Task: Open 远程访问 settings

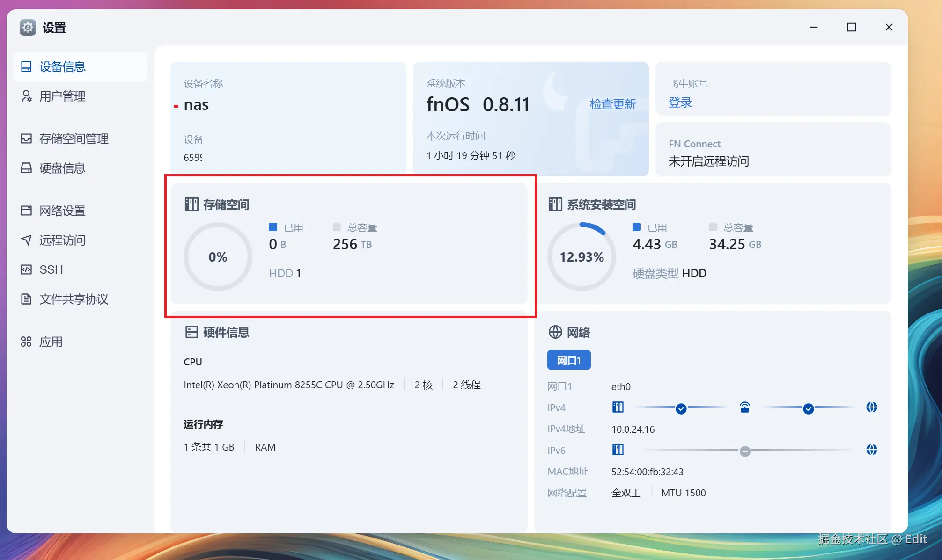Action: (61, 240)
